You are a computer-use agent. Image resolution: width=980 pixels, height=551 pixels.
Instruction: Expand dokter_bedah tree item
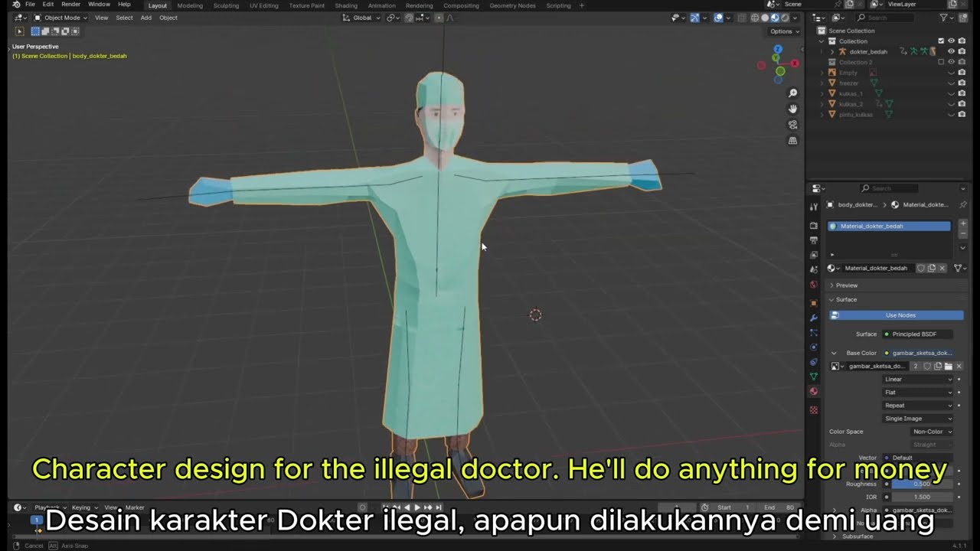click(x=833, y=51)
